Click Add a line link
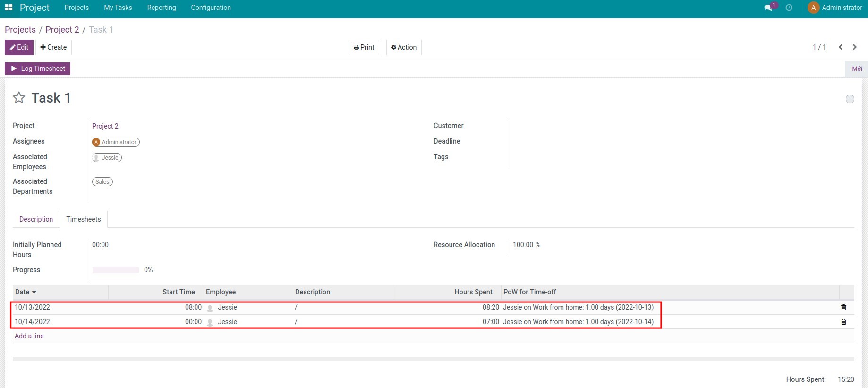Image resolution: width=868 pixels, height=388 pixels. [29, 336]
